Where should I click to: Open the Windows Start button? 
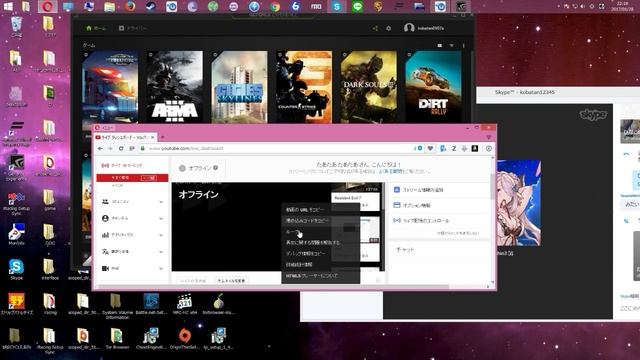[x=7, y=6]
